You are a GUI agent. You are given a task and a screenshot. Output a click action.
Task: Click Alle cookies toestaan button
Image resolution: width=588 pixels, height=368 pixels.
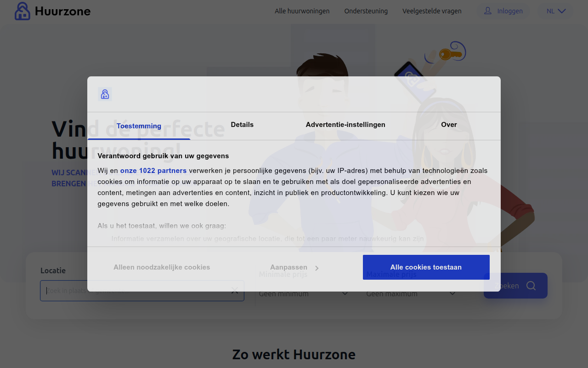coord(426,267)
